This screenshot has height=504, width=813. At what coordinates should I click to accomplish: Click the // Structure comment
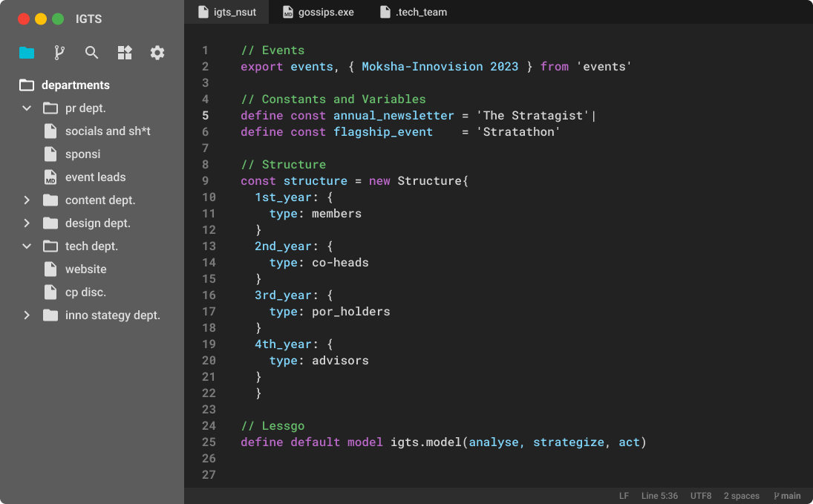pyautogui.click(x=283, y=164)
